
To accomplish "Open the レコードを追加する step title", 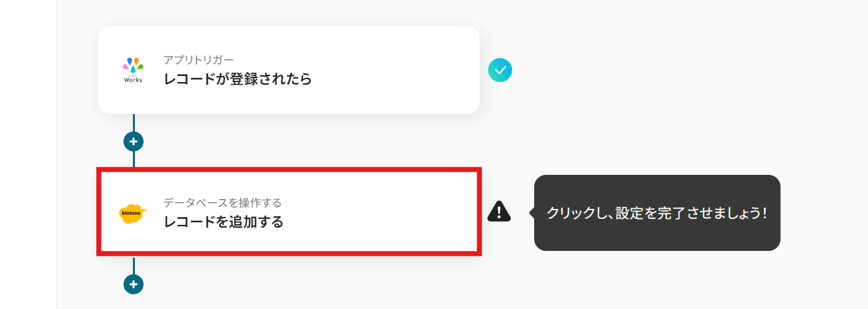I will pos(224,222).
